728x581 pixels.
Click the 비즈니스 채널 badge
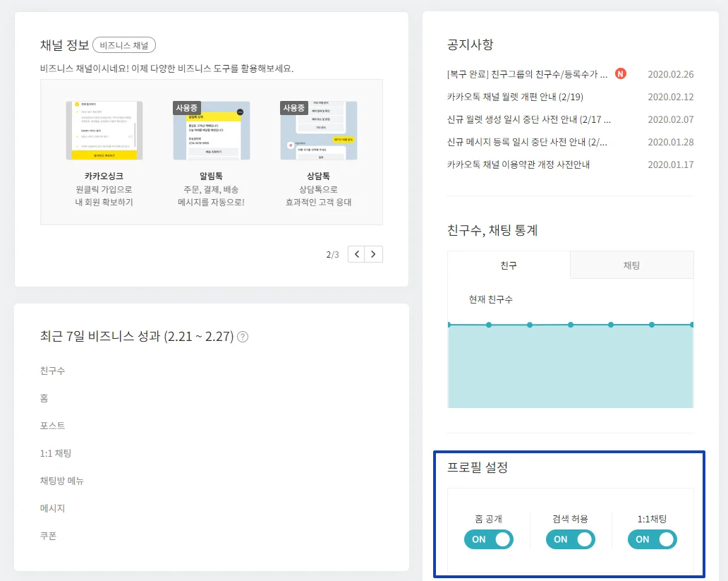[x=124, y=45]
